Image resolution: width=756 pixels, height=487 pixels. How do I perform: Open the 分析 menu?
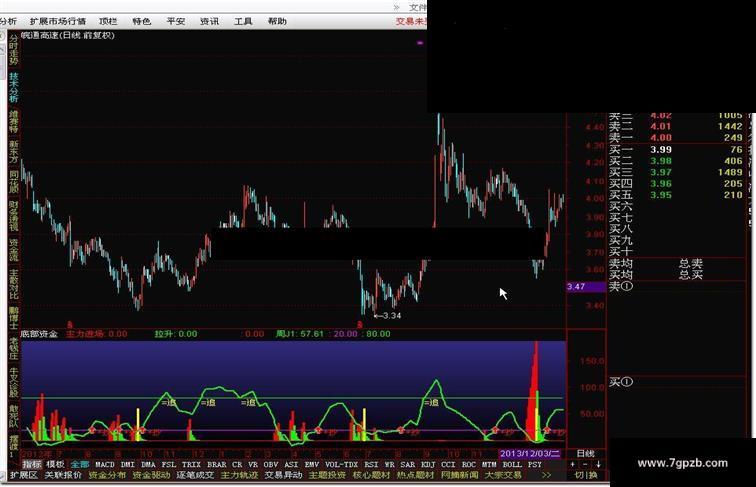click(8, 21)
